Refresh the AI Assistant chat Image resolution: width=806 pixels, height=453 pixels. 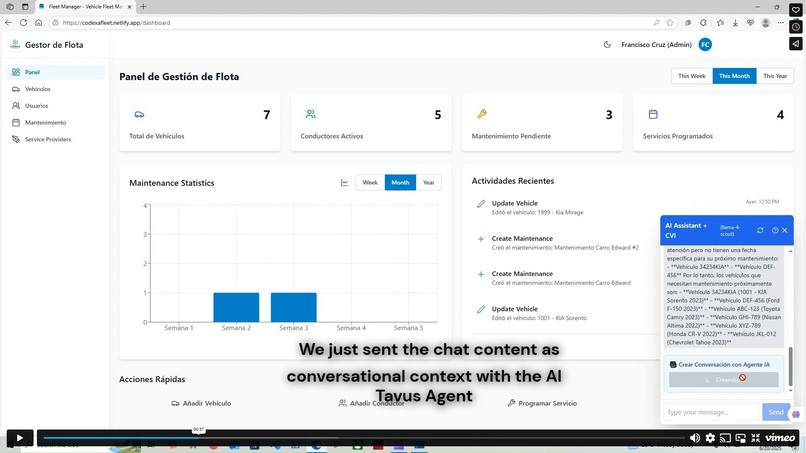(760, 230)
